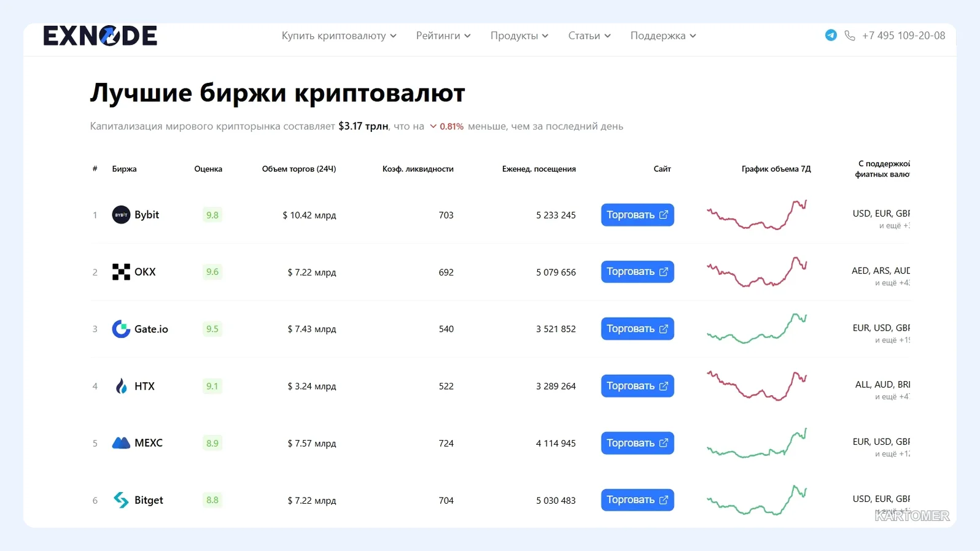980x551 pixels.
Task: Click the OKX 9.6 rating badge
Action: [212, 272]
